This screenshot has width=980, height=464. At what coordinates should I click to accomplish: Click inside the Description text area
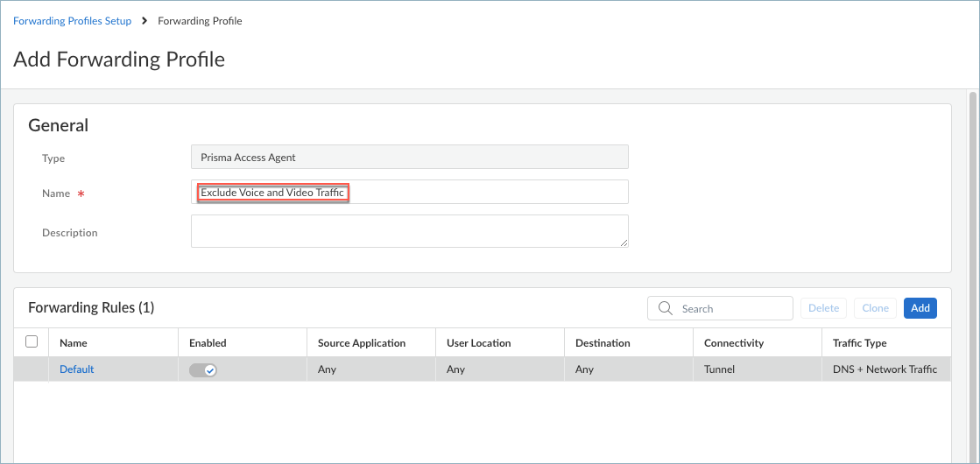coord(409,232)
